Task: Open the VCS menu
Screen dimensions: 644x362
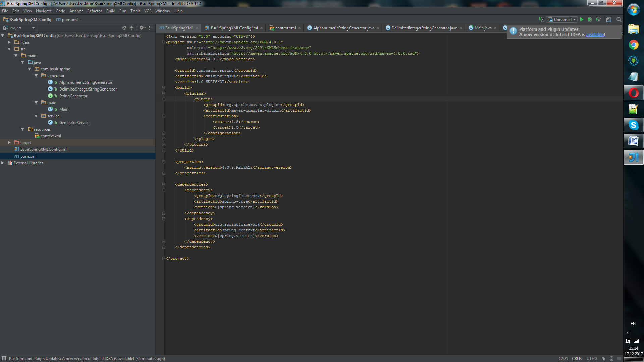Action: 148,11
